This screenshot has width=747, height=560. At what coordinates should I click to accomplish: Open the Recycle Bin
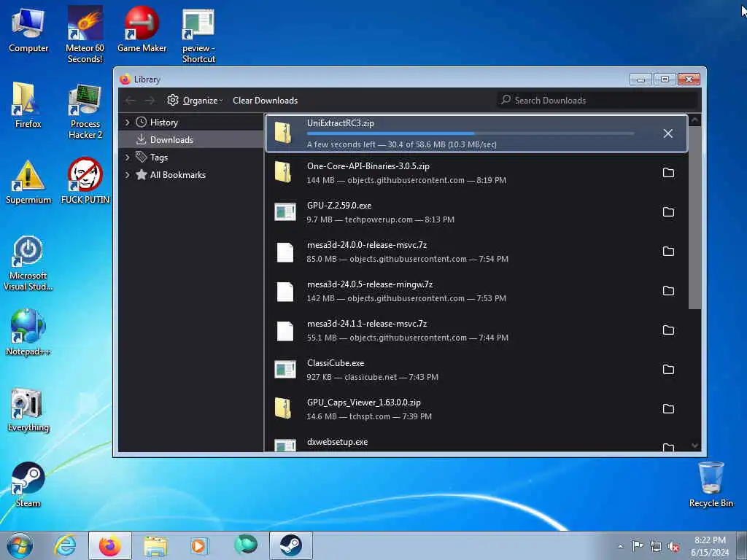pyautogui.click(x=711, y=485)
